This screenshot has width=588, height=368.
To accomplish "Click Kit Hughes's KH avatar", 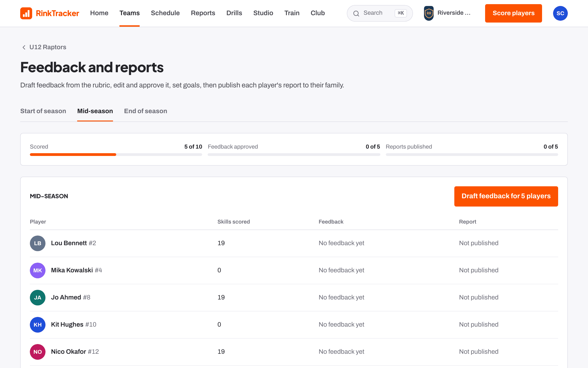I will pos(38,325).
